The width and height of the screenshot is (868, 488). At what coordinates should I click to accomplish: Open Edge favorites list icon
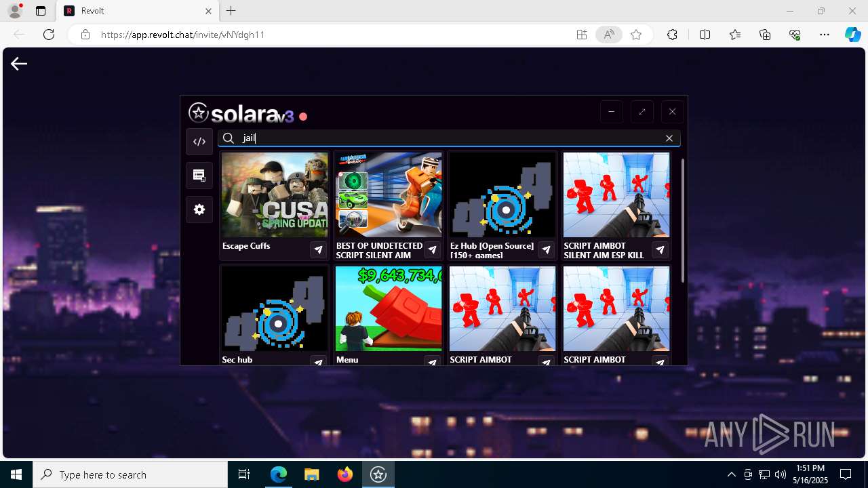pyautogui.click(x=735, y=35)
